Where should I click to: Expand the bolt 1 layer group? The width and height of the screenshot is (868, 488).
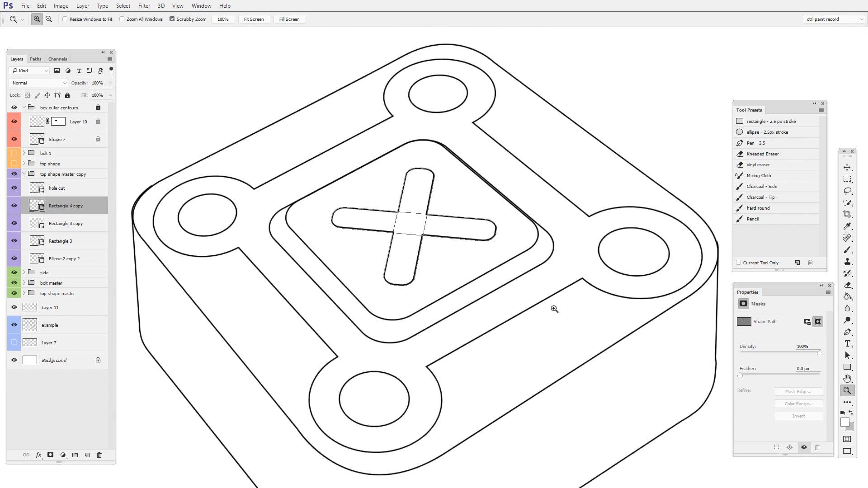(x=24, y=153)
